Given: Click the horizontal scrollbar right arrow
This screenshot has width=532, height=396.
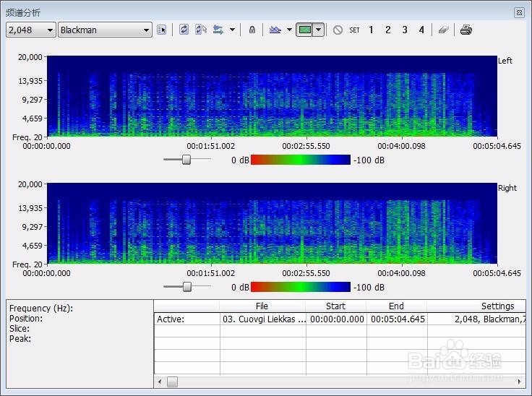Looking at the screenshot, I should [x=520, y=382].
